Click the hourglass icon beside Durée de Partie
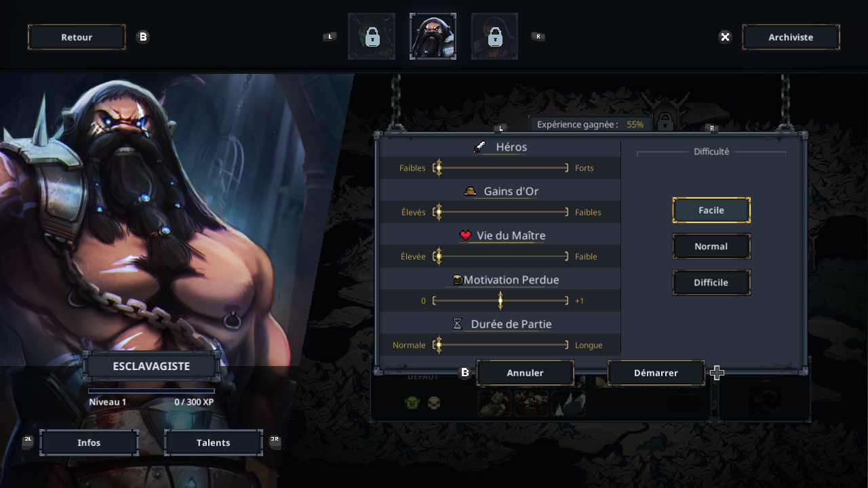 (457, 324)
